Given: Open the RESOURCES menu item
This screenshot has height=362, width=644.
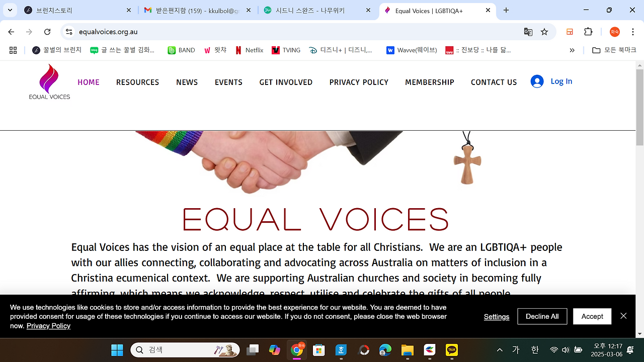Looking at the screenshot, I should pos(137,82).
